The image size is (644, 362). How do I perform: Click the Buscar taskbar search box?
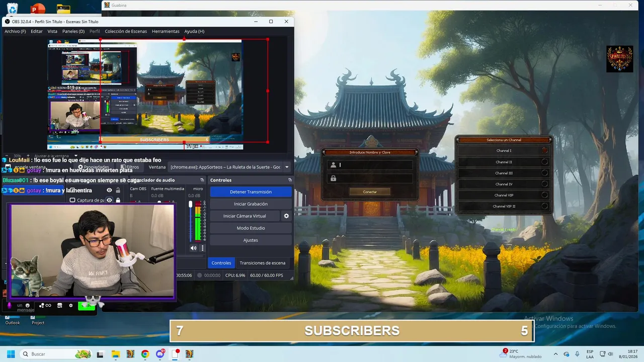tap(56, 354)
